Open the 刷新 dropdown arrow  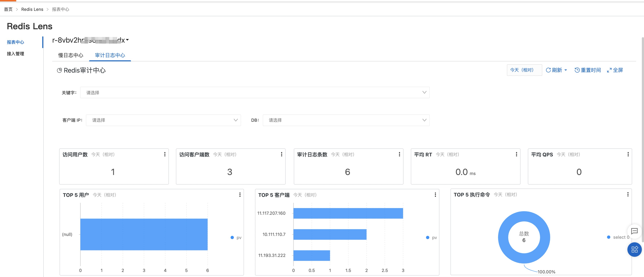tap(566, 70)
